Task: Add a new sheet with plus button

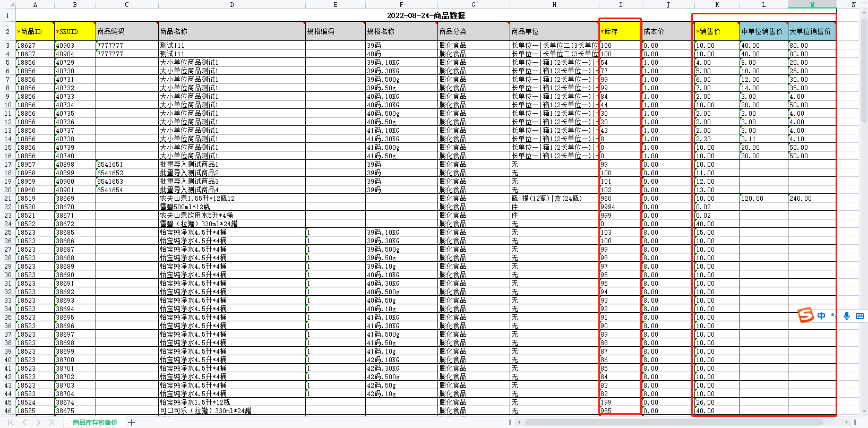Action: tap(131, 422)
